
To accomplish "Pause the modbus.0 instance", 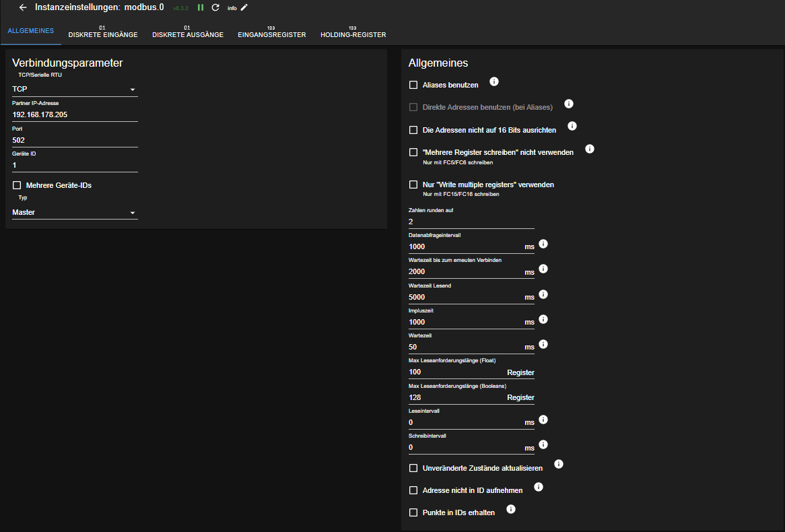I will click(x=200, y=7).
